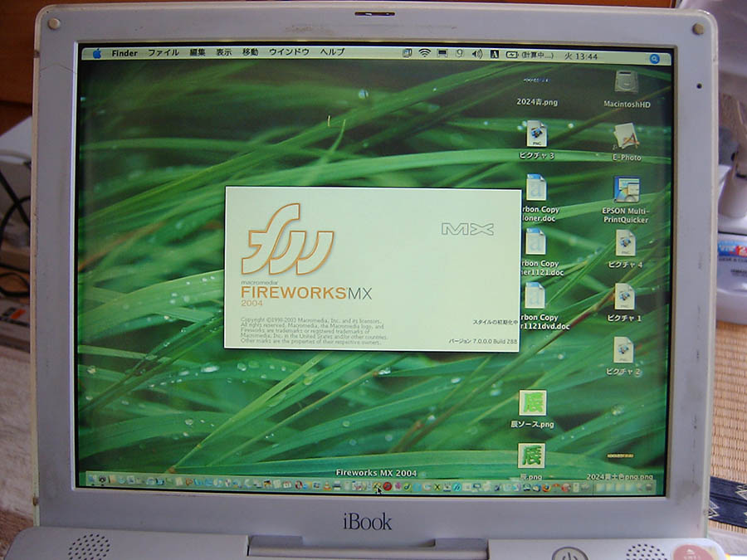
Task: Select the EPSON Multi-PrintQuicker icon
Action: tap(627, 189)
